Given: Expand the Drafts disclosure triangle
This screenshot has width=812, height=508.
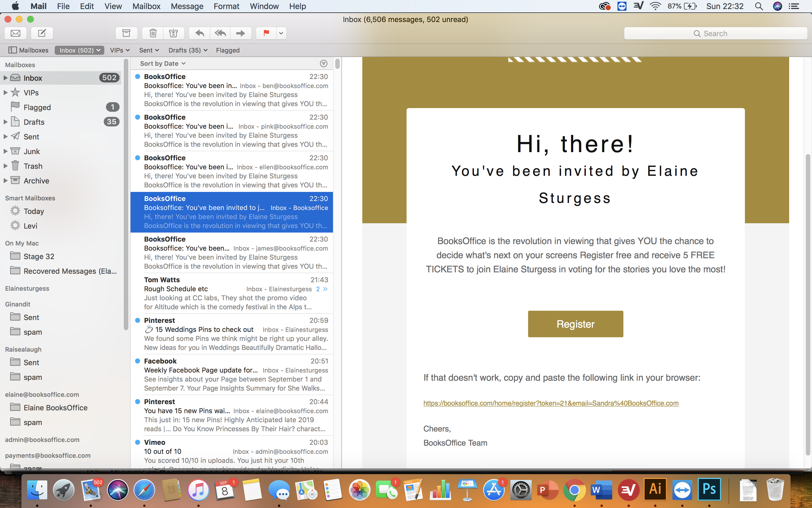Looking at the screenshot, I should coord(5,122).
